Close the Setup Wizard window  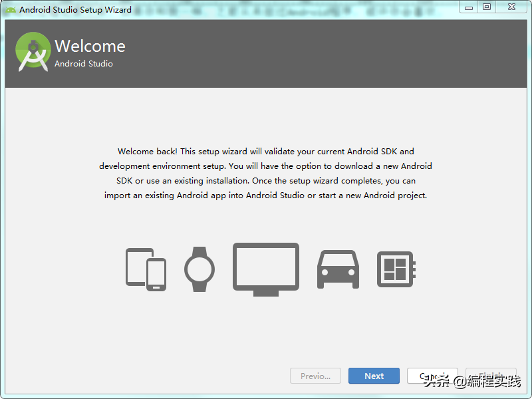pos(511,7)
